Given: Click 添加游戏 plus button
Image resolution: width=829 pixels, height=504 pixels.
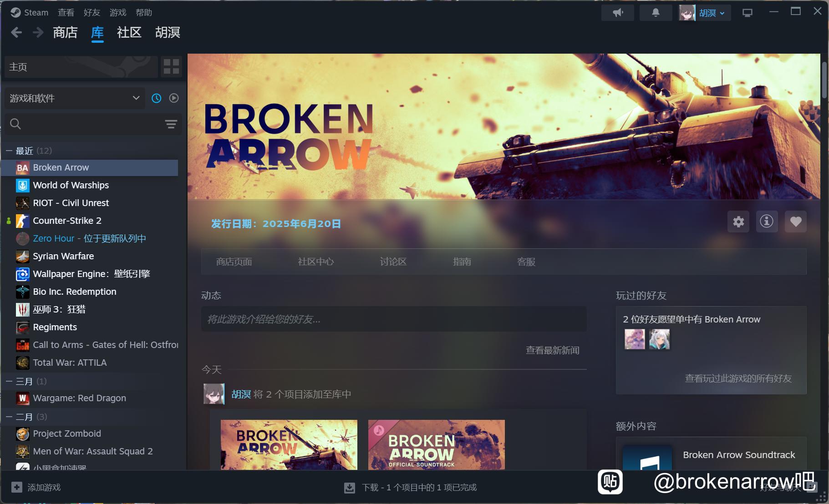Looking at the screenshot, I should click(36, 487).
